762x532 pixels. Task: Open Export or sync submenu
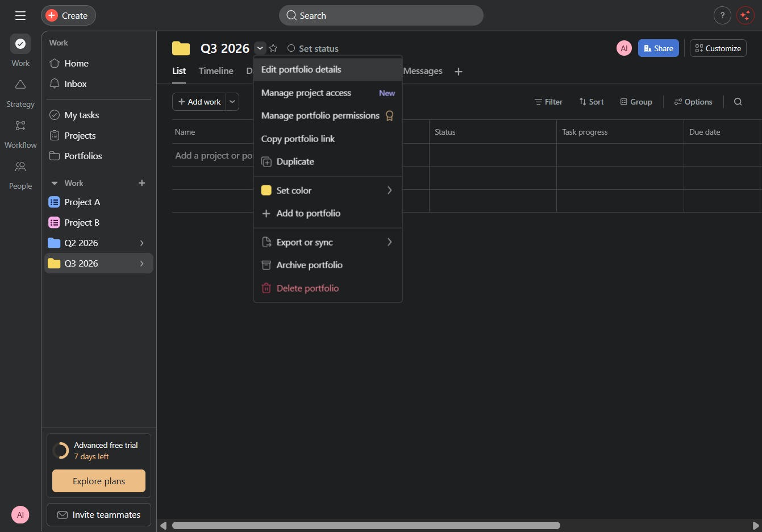coord(328,242)
